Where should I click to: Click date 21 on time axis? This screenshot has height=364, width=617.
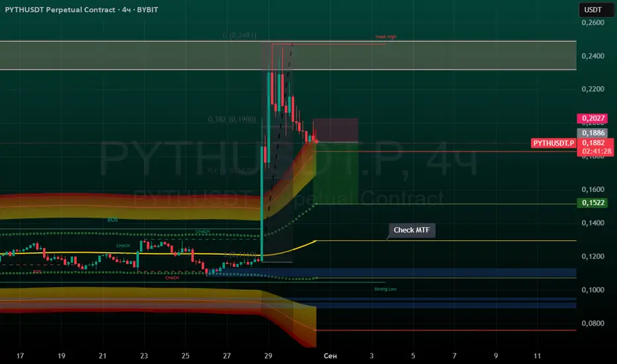(x=103, y=356)
